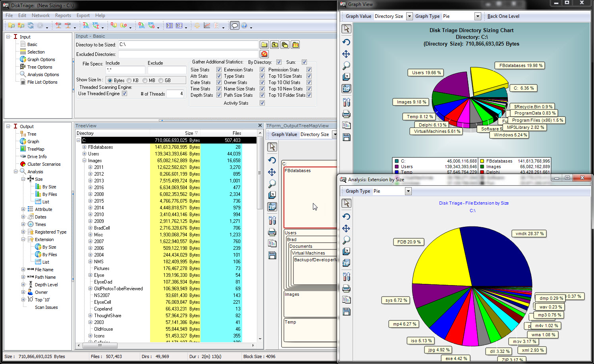Select Graph Options in the Input tree
594x364 pixels.
(41, 59)
